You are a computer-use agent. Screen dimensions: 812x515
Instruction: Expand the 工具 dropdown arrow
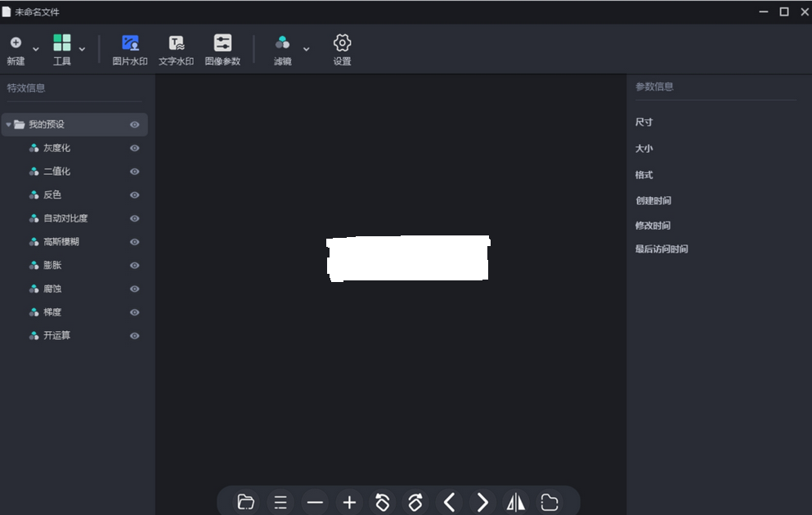[82, 49]
